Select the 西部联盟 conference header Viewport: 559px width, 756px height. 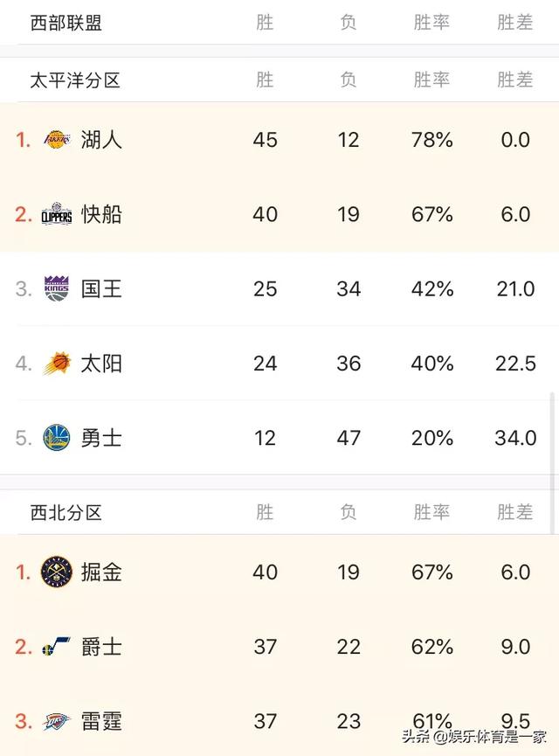pyautogui.click(x=66, y=23)
